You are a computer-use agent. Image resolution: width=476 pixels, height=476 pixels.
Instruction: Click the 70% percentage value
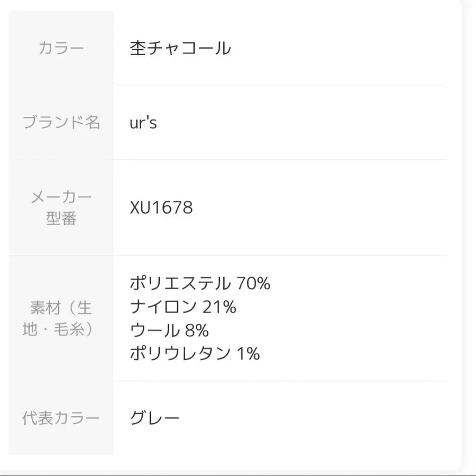[x=254, y=283]
